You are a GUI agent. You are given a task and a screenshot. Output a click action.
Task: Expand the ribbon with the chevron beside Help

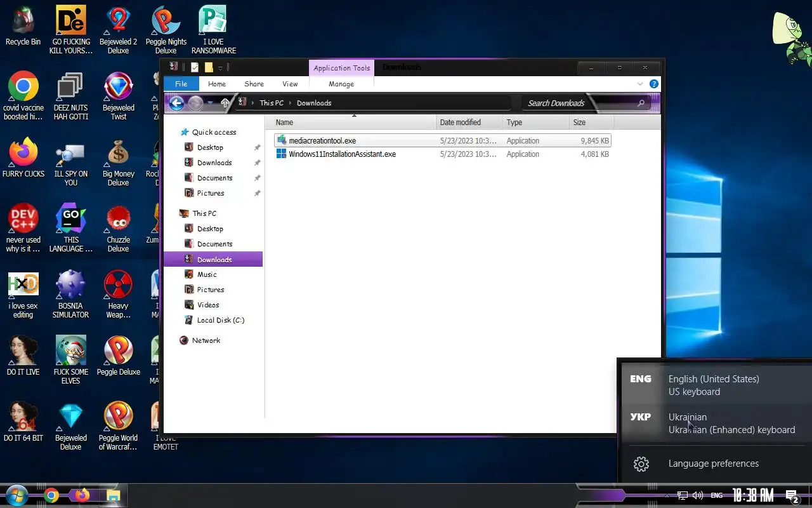tap(640, 84)
